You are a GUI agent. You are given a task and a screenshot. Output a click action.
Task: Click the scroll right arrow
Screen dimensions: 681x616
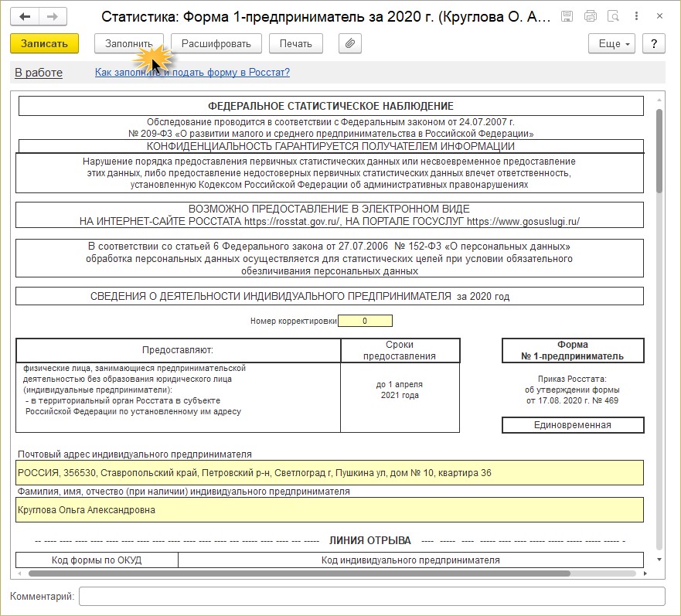[645, 573]
